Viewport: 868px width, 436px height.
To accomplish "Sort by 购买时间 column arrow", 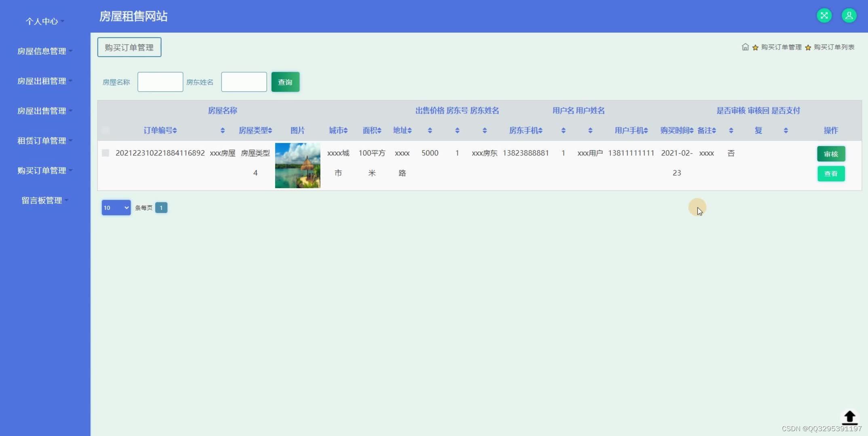I will [691, 130].
